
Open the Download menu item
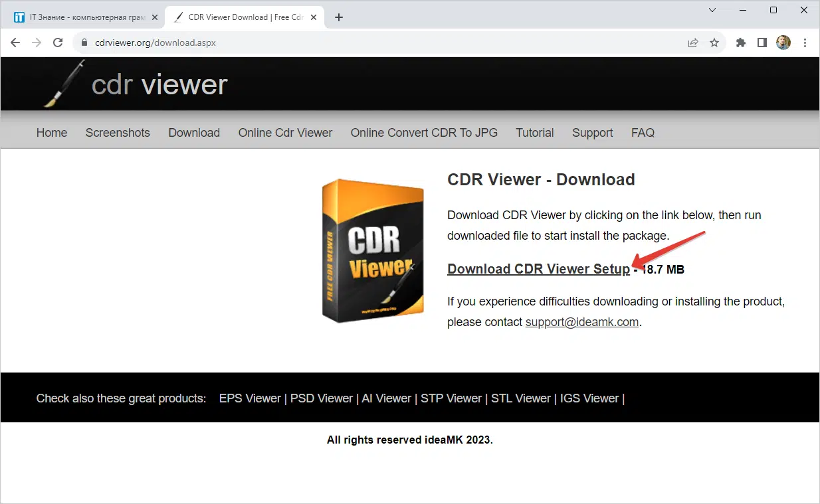[194, 133]
